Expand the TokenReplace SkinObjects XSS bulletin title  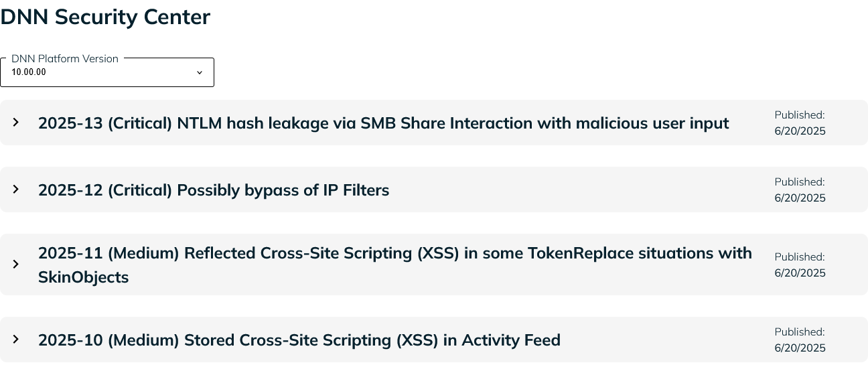(395, 265)
